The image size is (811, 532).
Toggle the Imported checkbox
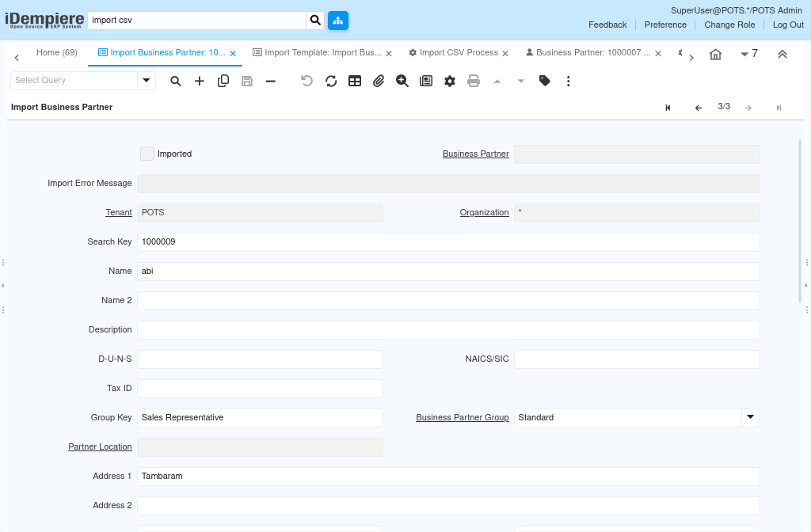tap(147, 154)
